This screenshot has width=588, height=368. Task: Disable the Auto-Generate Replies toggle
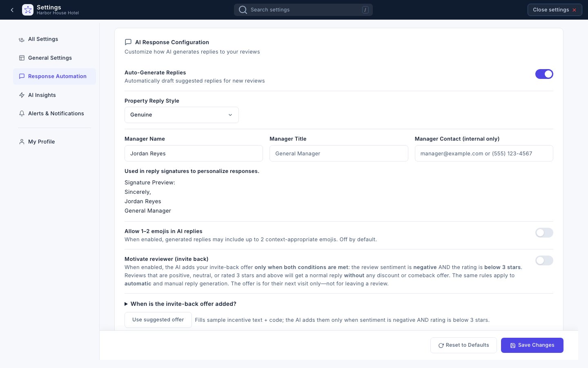click(544, 74)
